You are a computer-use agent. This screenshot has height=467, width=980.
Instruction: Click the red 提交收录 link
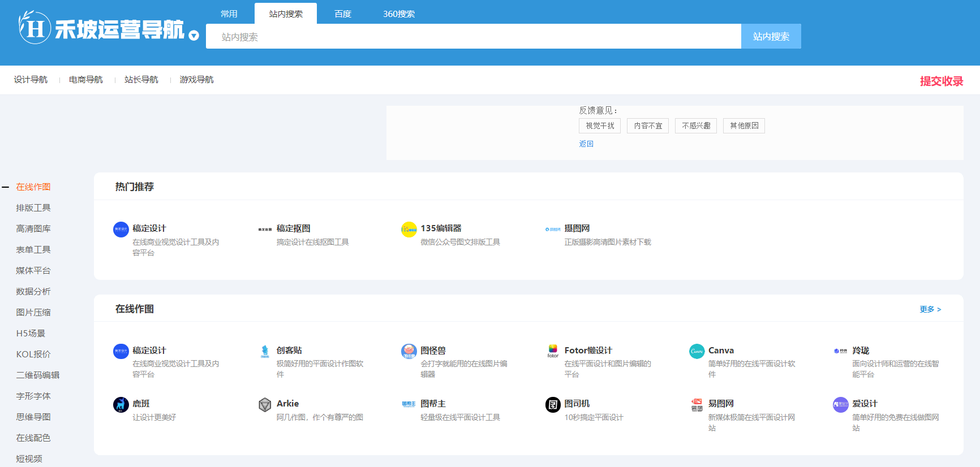click(x=942, y=81)
